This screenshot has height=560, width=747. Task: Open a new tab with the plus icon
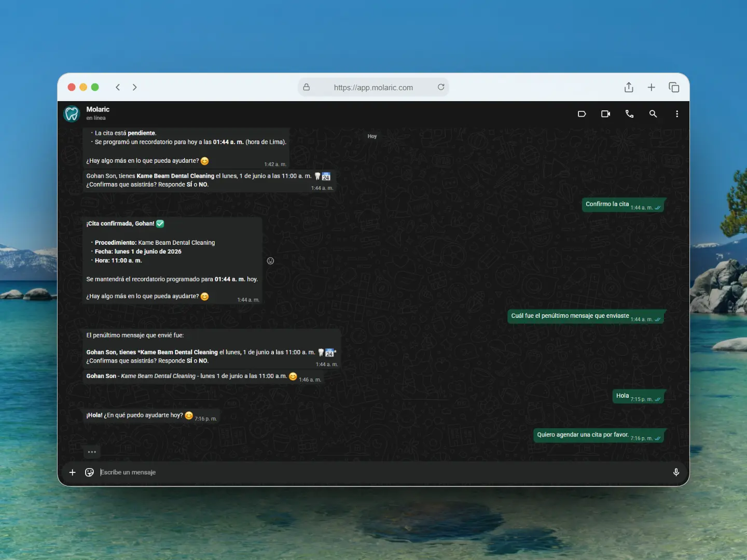click(652, 87)
